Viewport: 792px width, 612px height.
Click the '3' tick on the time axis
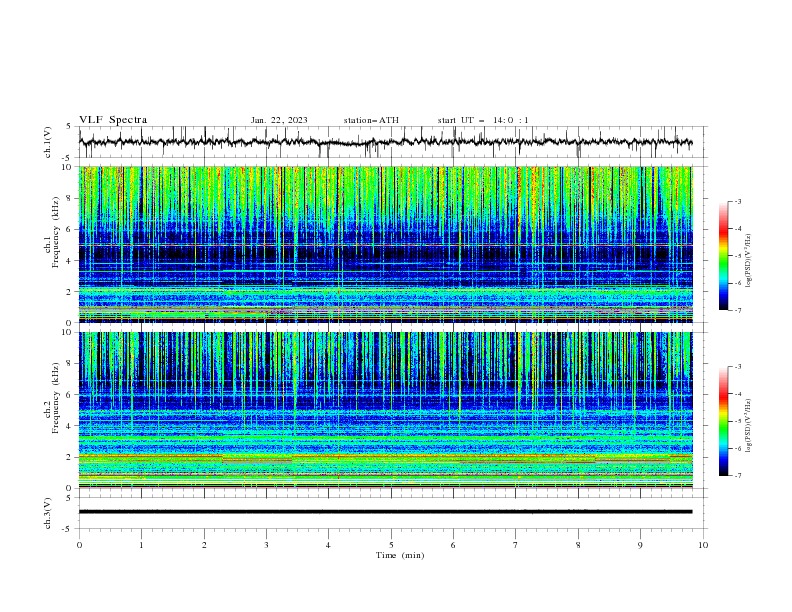click(x=266, y=545)
